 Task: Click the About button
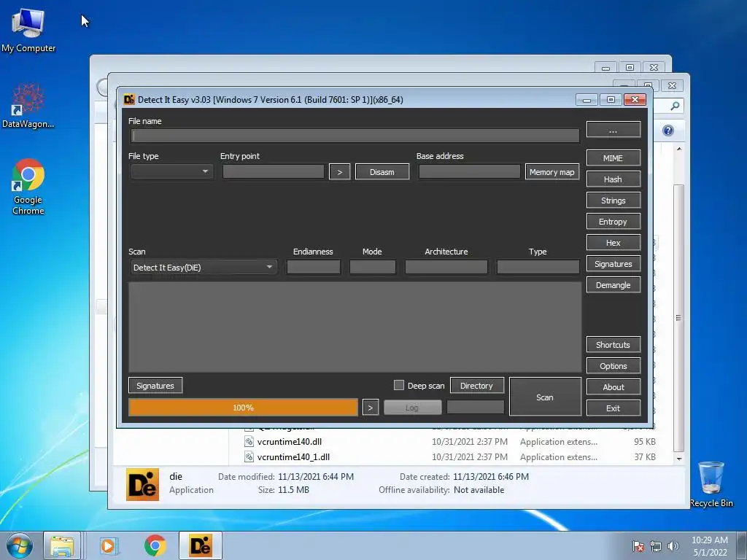[x=613, y=387]
